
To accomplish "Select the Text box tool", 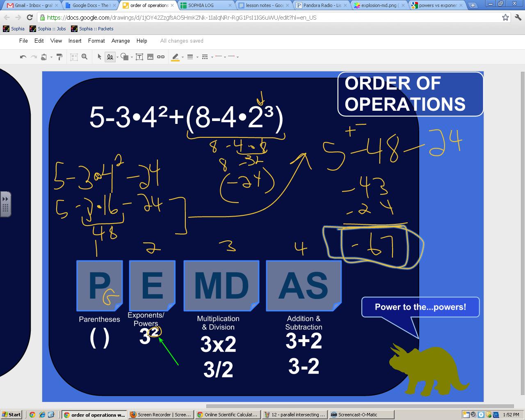I will pyautogui.click(x=139, y=57).
